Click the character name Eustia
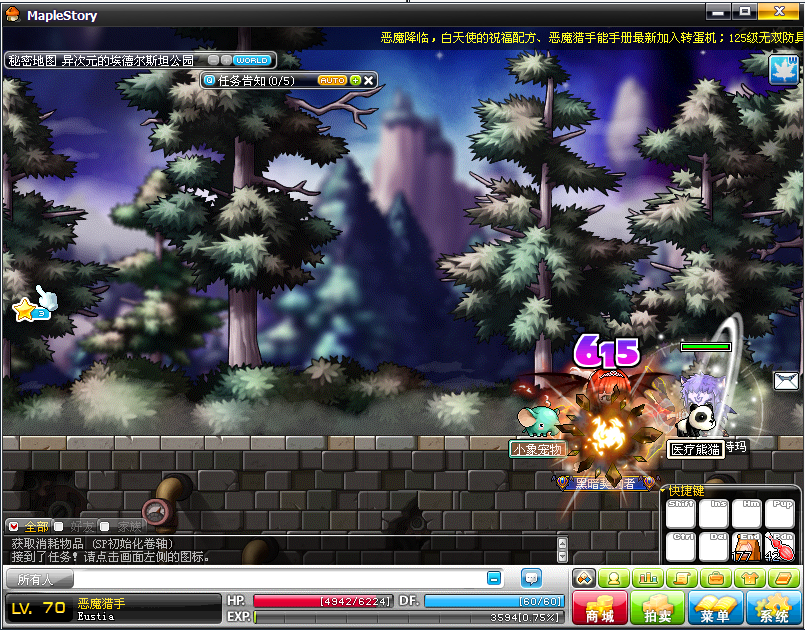Image resolution: width=805 pixels, height=630 pixels. [96, 617]
